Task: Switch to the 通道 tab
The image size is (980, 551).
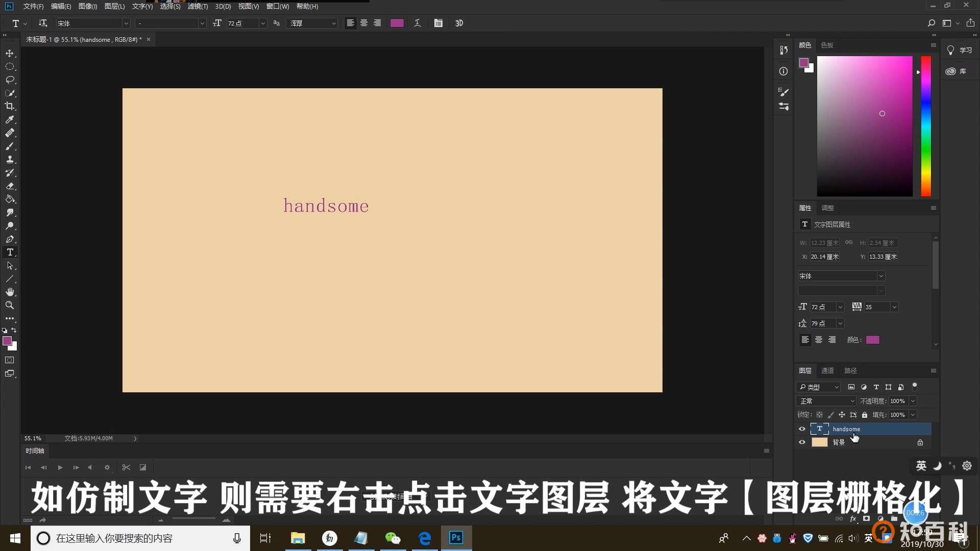Action: point(827,370)
